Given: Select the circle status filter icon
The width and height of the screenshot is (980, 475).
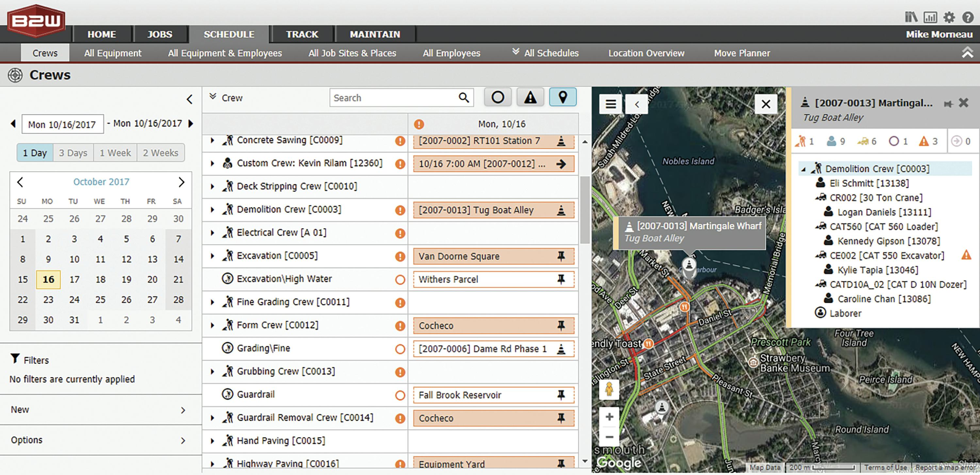Looking at the screenshot, I should 498,97.
